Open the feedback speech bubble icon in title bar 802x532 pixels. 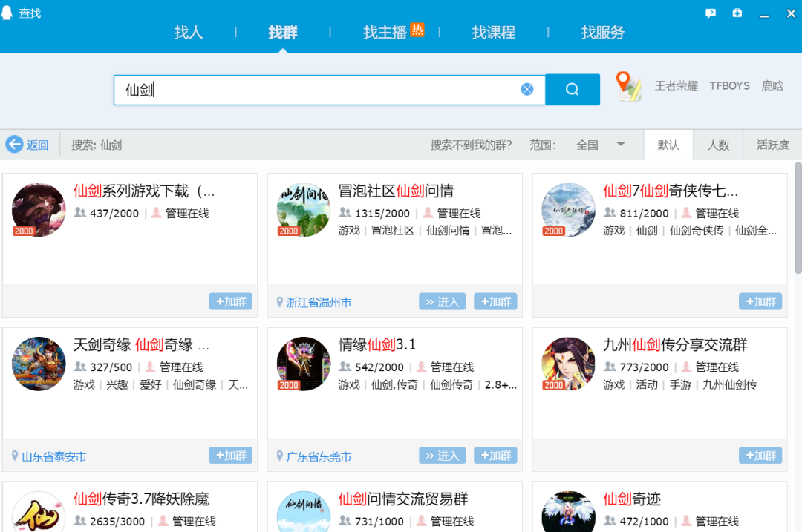[x=711, y=13]
